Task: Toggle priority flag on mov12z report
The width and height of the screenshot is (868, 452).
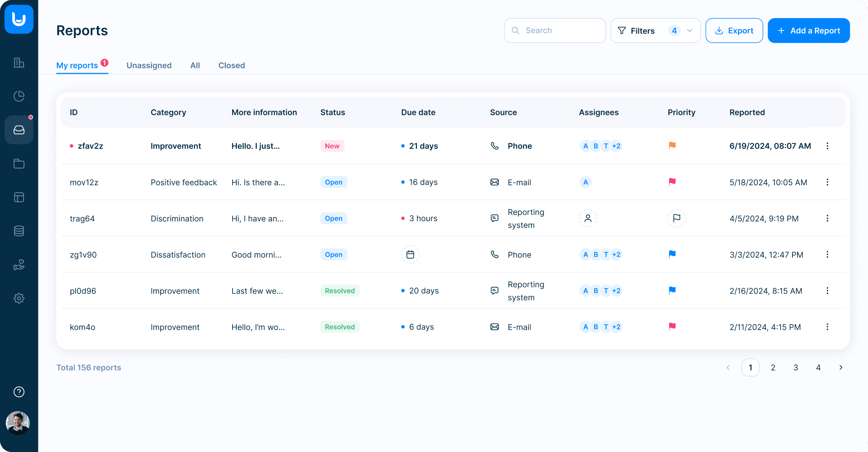Action: [672, 182]
